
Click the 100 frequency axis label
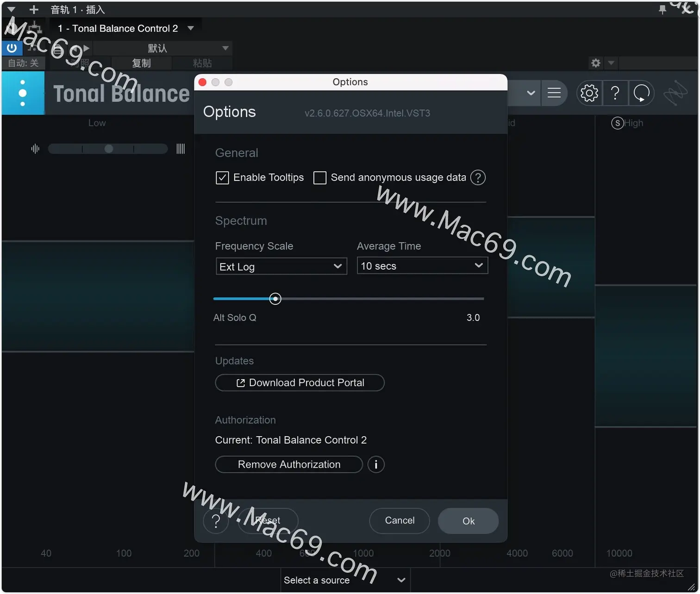(124, 553)
